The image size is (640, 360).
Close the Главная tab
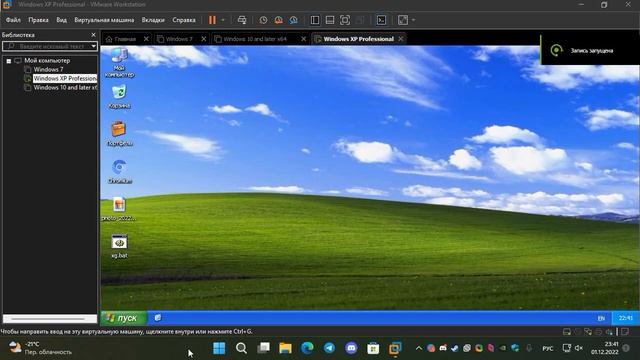(x=146, y=39)
